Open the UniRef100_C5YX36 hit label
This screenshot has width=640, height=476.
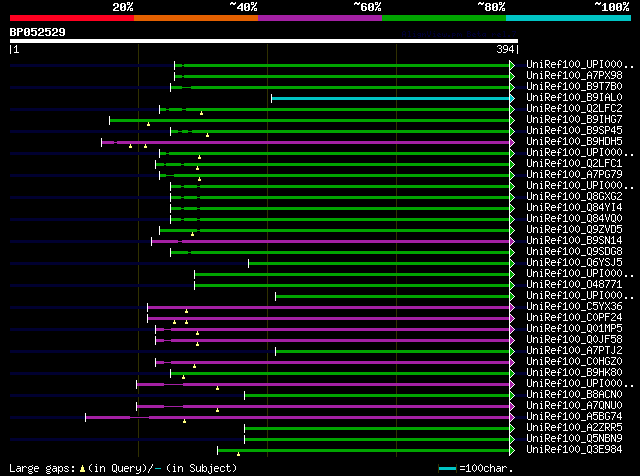(x=574, y=307)
